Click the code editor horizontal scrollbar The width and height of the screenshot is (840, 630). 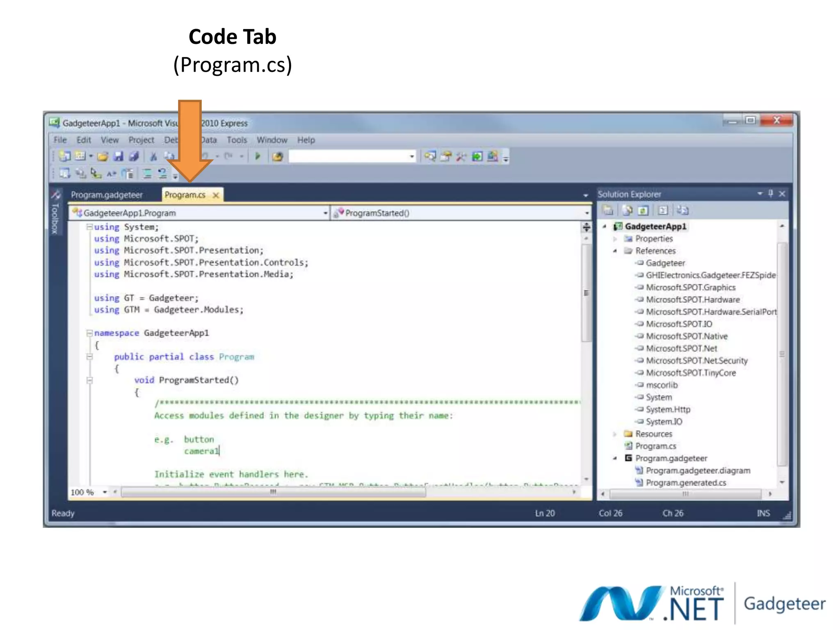tap(273, 492)
